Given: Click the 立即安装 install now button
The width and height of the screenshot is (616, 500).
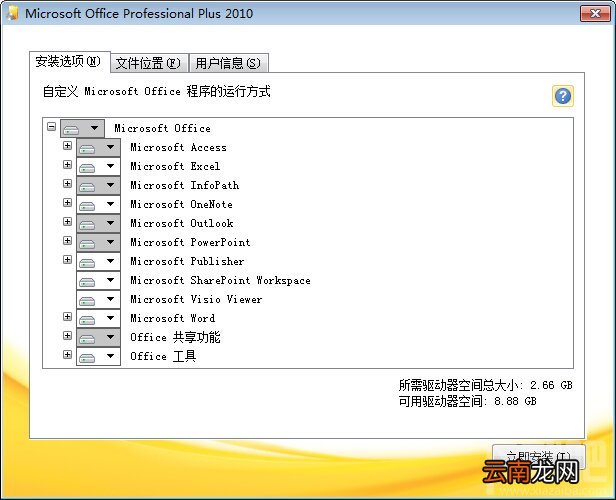Looking at the screenshot, I should (539, 457).
